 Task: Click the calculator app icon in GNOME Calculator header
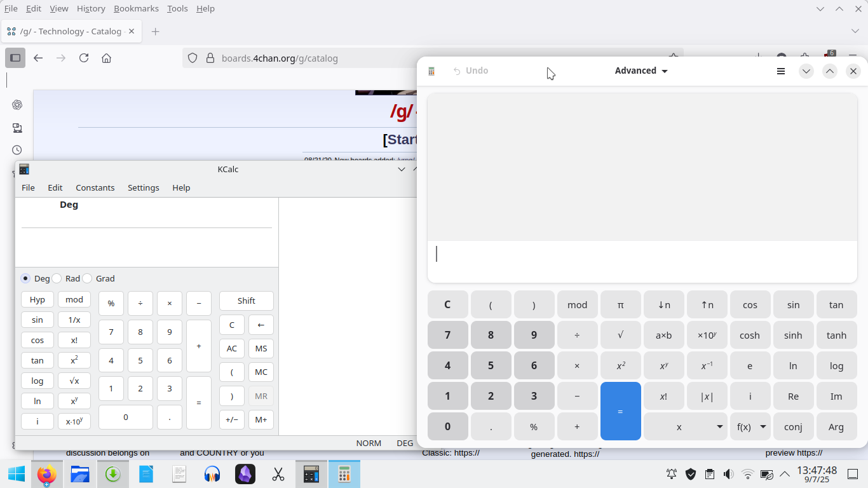pos(431,71)
